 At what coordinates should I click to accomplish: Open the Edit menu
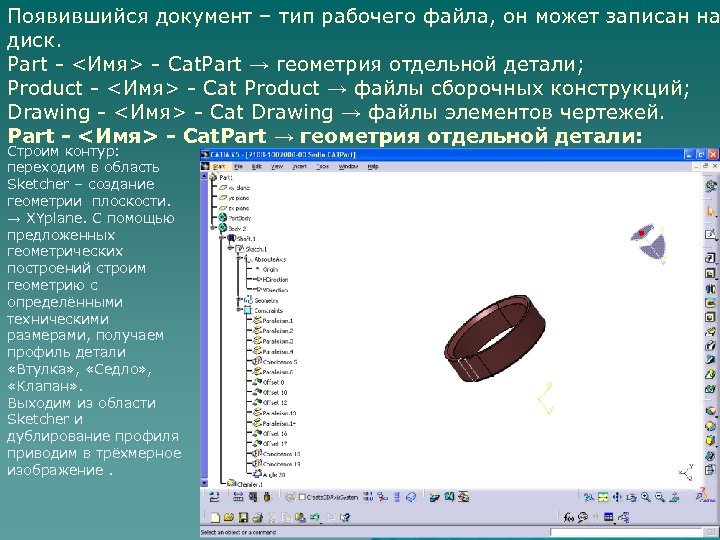[257, 166]
